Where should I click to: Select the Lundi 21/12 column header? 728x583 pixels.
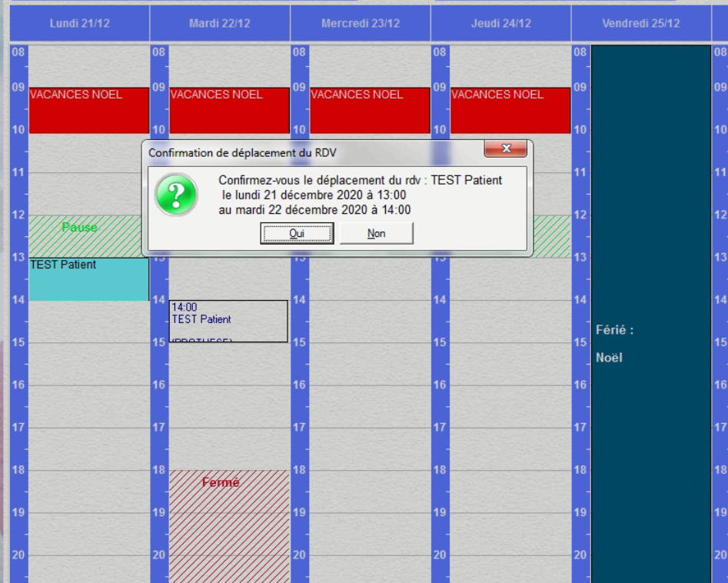pyautogui.click(x=79, y=23)
